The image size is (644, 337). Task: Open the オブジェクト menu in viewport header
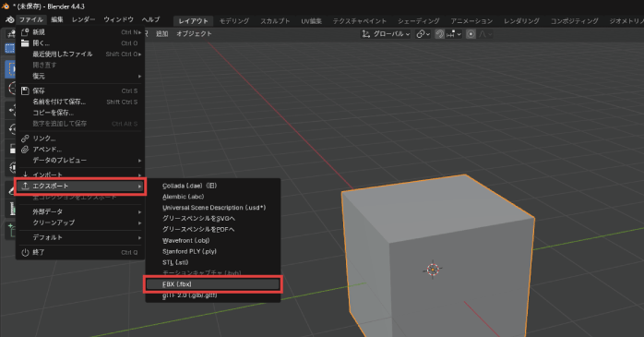(194, 33)
